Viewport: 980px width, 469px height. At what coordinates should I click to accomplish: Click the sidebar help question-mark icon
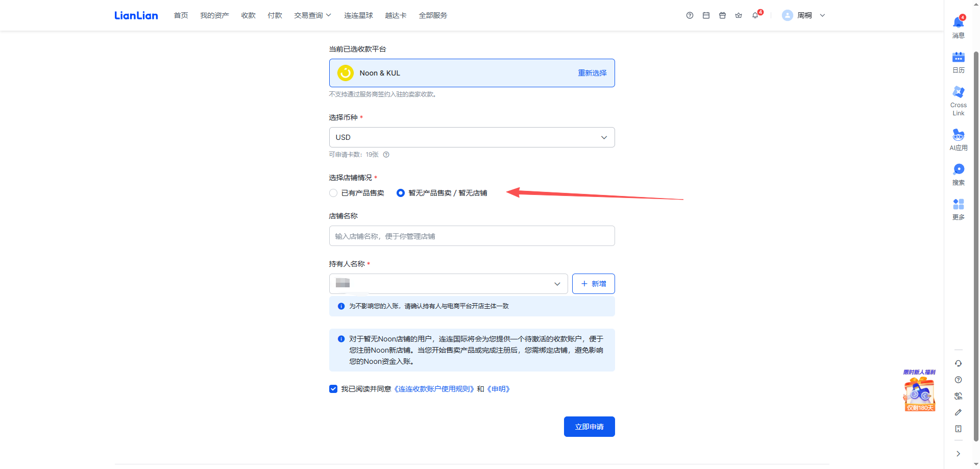click(x=959, y=380)
